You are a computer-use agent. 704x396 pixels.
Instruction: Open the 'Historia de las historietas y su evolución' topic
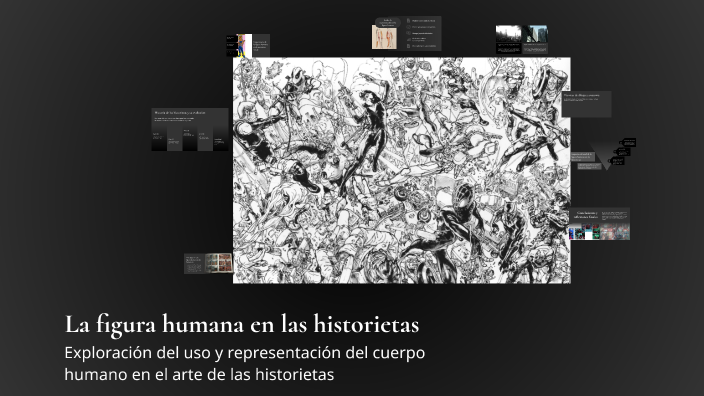click(x=190, y=129)
